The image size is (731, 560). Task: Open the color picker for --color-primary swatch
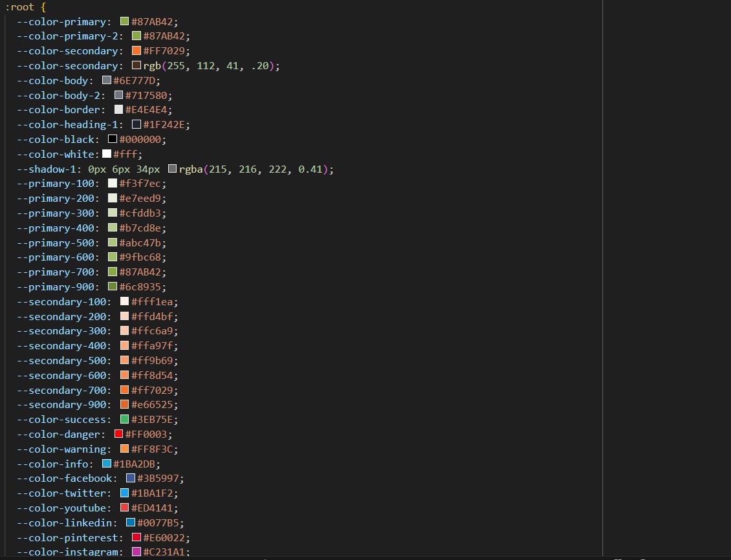coord(124,21)
